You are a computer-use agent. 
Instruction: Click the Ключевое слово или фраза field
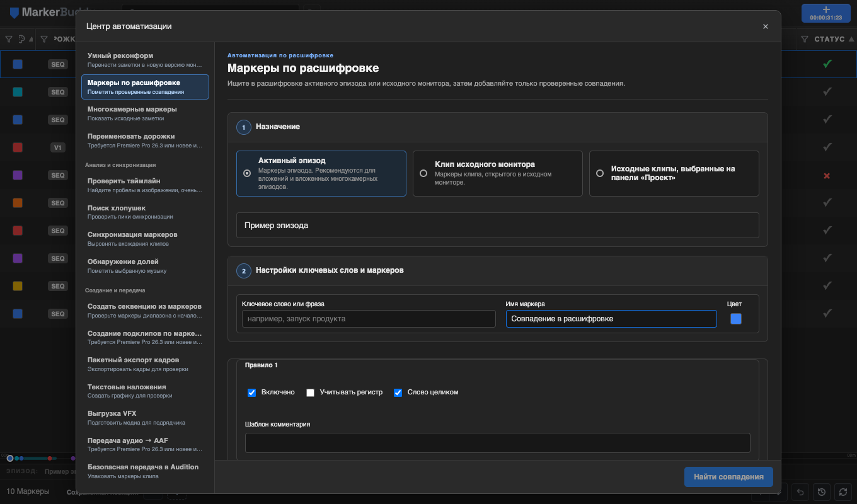tap(369, 319)
